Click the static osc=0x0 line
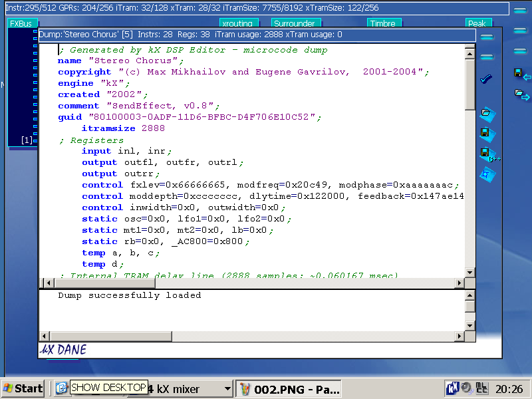 point(187,219)
